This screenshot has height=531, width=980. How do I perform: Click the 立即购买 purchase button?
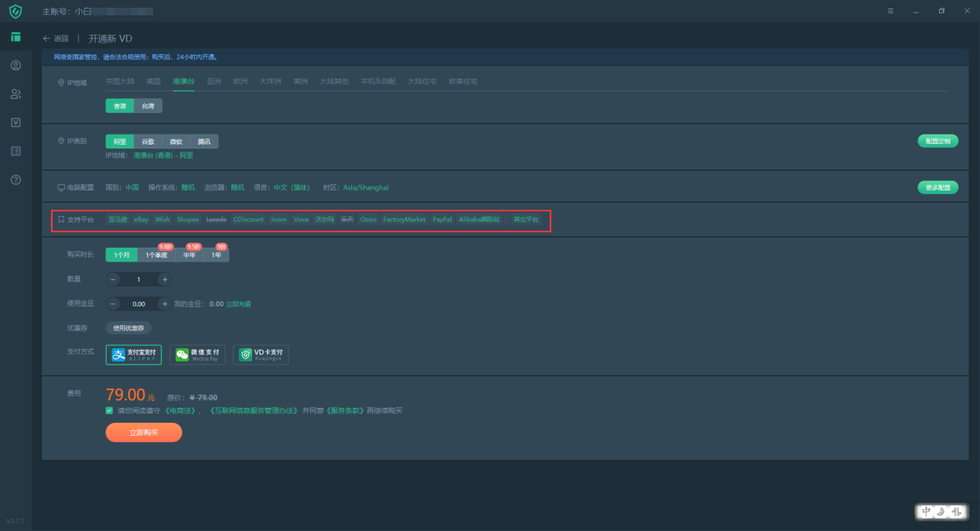click(x=144, y=433)
